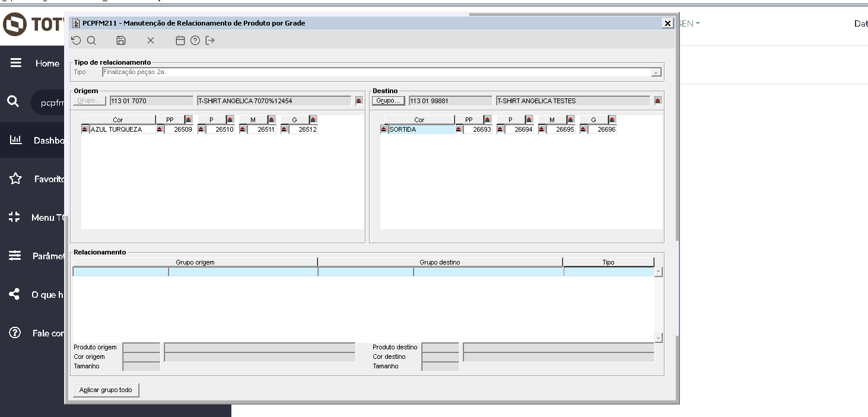Screen dimensions: 868x417
Task: Click Destino P column header arrow
Action: pos(529,119)
